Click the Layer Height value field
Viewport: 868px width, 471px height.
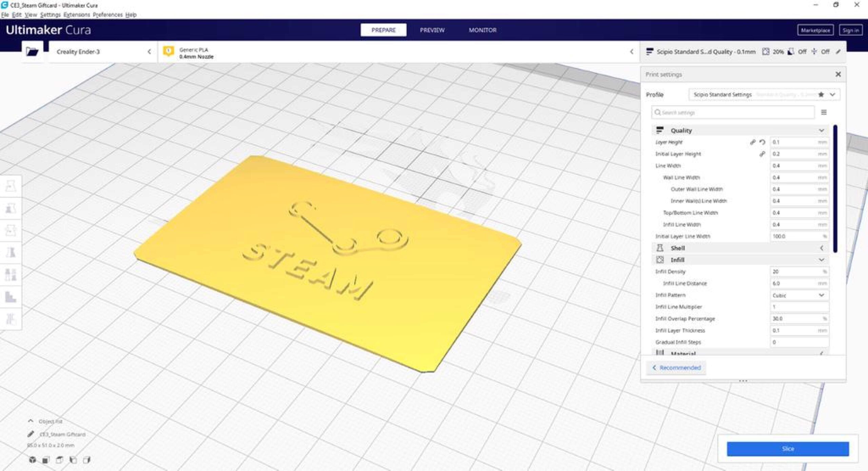point(800,142)
